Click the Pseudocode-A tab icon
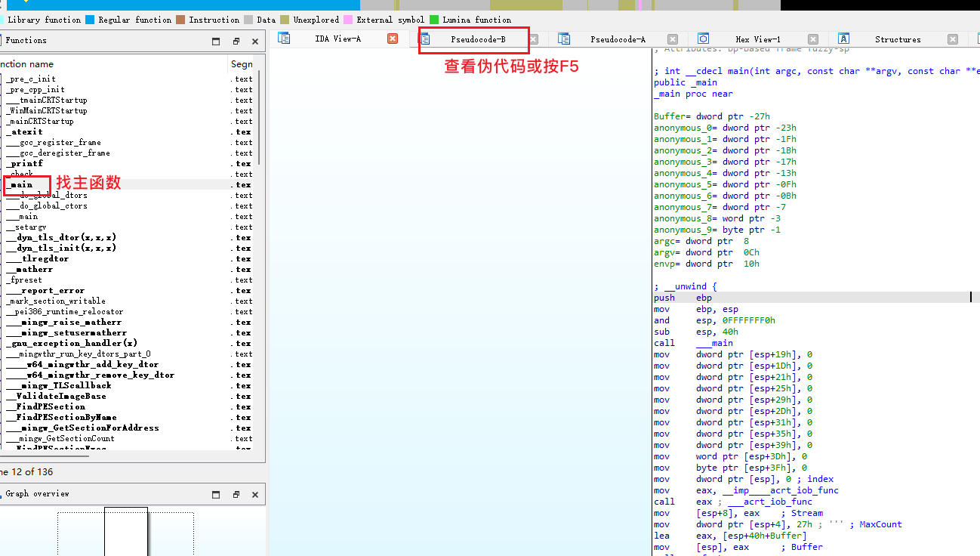Screen dimensions: 980x556 (563, 39)
